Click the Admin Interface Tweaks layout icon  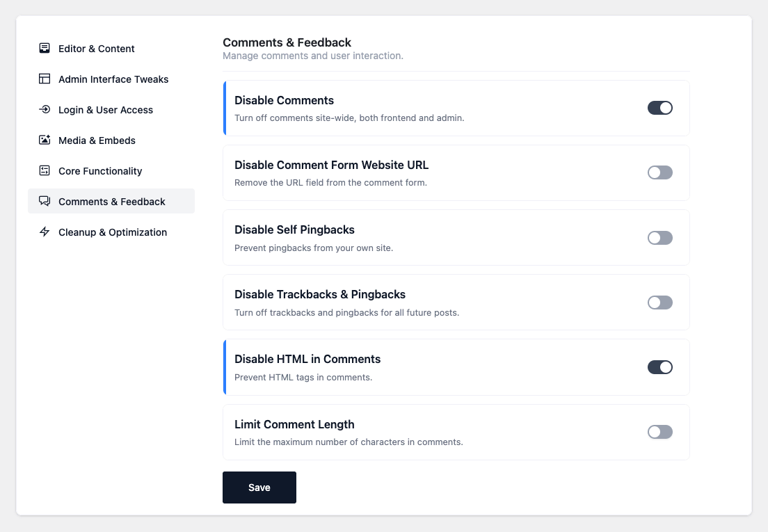(45, 79)
